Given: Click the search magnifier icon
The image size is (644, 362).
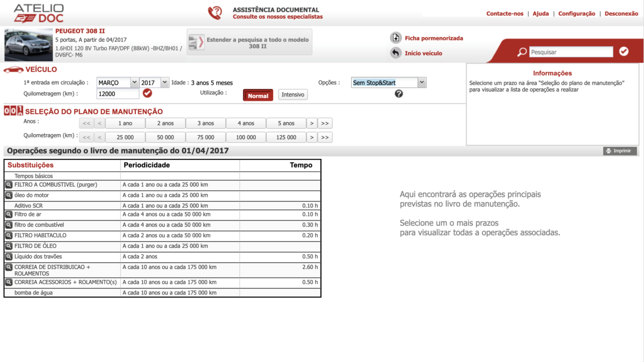Looking at the screenshot, I should [x=522, y=51].
